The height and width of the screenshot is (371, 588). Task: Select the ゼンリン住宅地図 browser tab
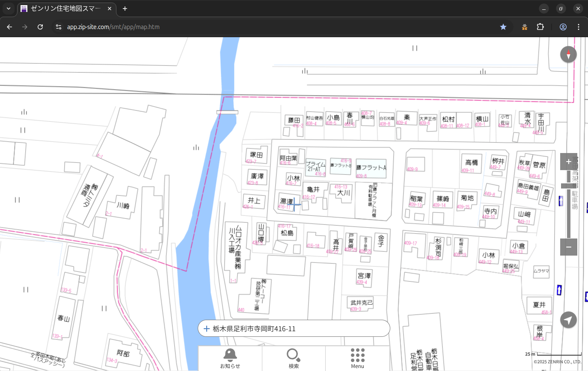click(66, 9)
